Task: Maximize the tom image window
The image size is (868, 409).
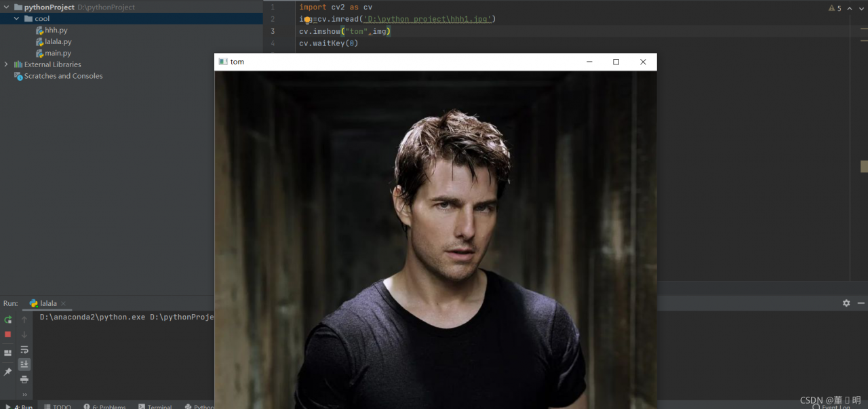Action: (x=616, y=62)
